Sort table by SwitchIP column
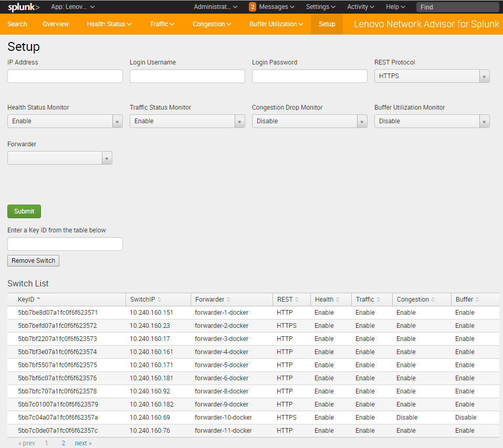503x448 pixels. pyautogui.click(x=145, y=300)
